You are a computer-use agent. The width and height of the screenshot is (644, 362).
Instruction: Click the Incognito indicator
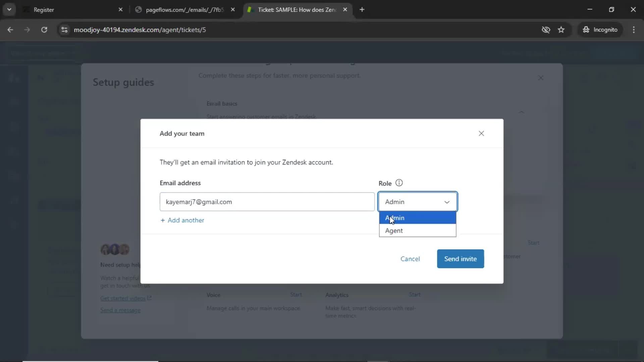600,30
